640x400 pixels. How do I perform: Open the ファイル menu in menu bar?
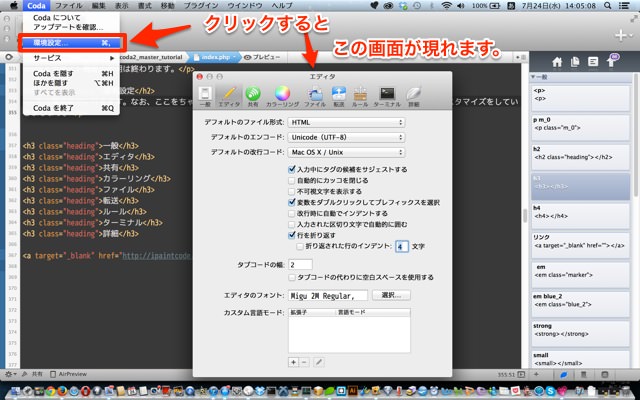69,6
